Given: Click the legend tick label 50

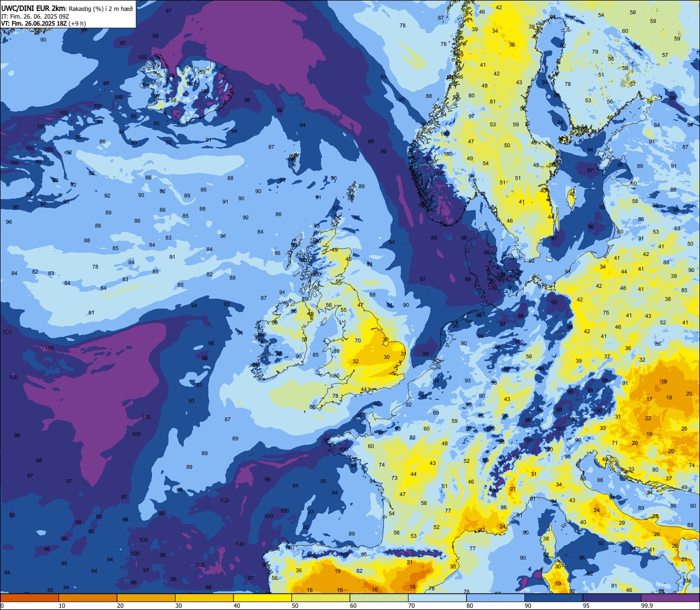Looking at the screenshot, I should tap(295, 606).
